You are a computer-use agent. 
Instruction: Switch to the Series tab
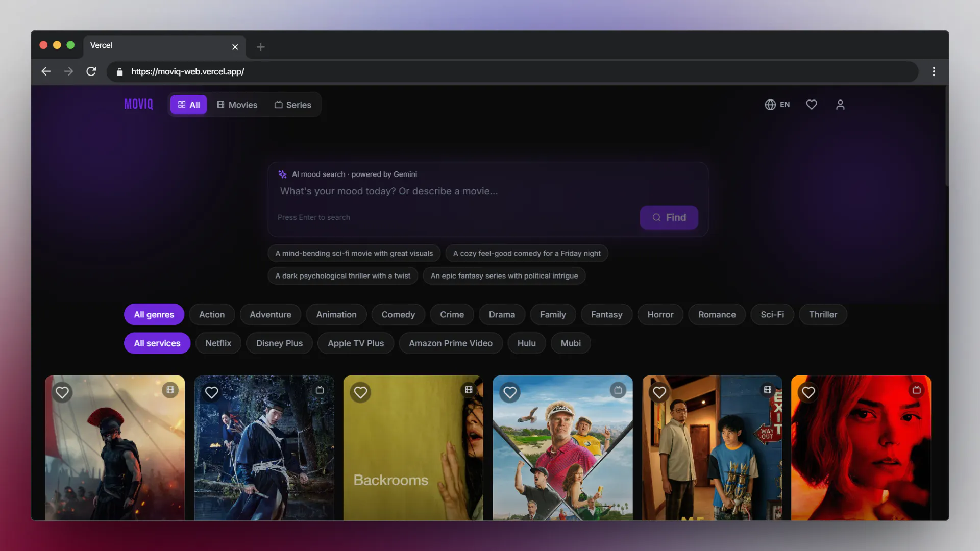click(292, 105)
